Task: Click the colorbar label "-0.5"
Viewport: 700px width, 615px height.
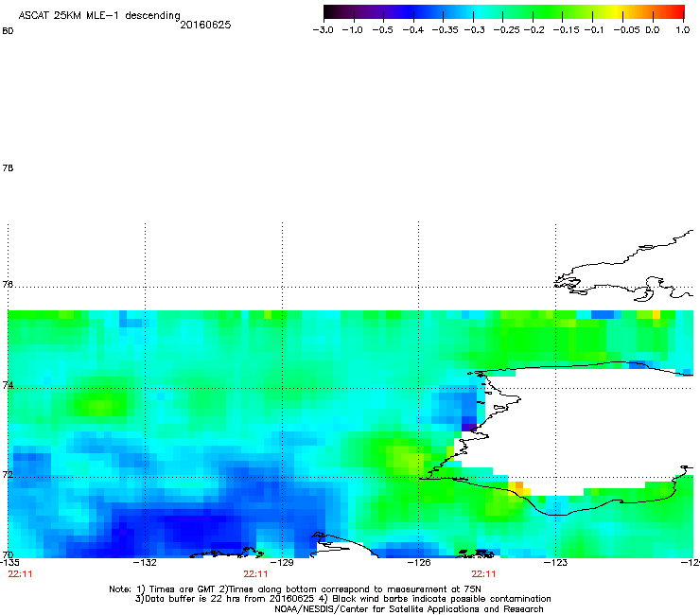Action: (x=382, y=30)
